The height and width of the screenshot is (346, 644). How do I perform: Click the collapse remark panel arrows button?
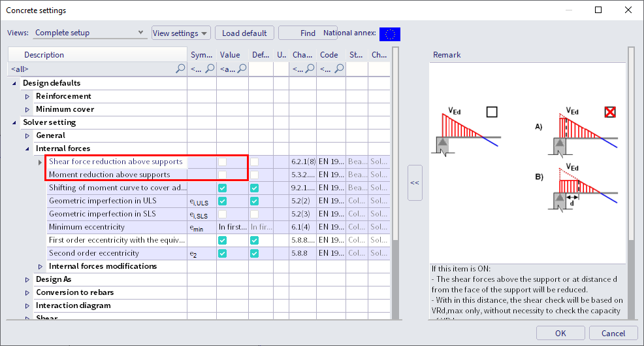click(x=414, y=183)
